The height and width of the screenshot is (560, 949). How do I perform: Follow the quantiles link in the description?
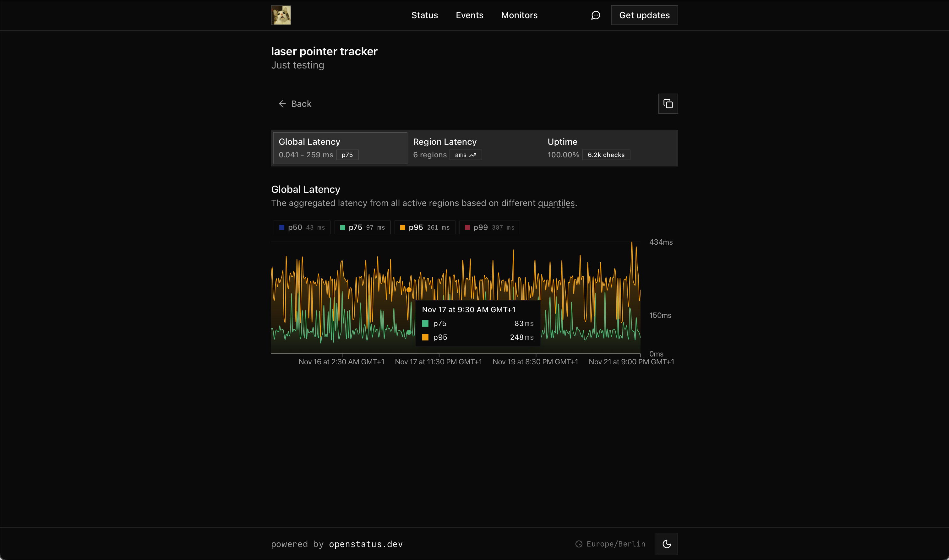[x=556, y=203]
